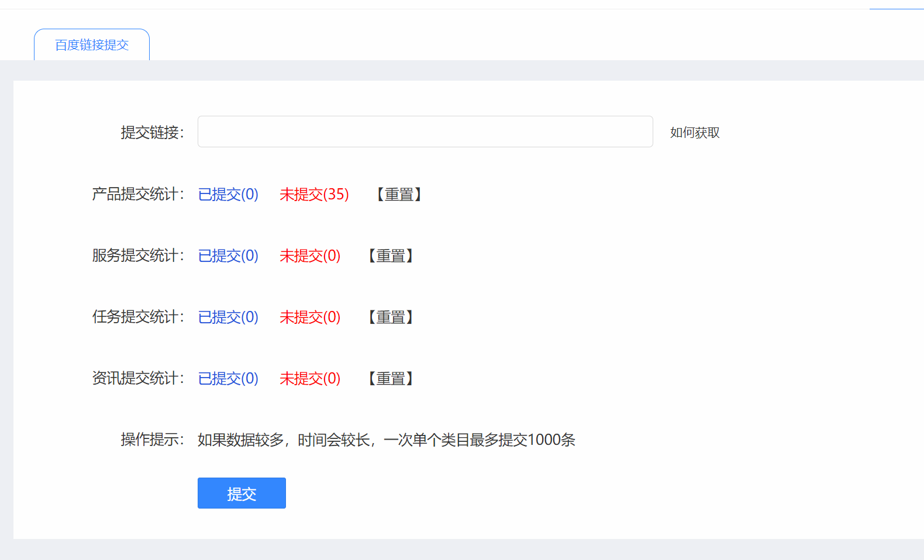The image size is (924, 560).
Task: Click 【重置】 beside 服务提交统计
Action: coord(391,255)
